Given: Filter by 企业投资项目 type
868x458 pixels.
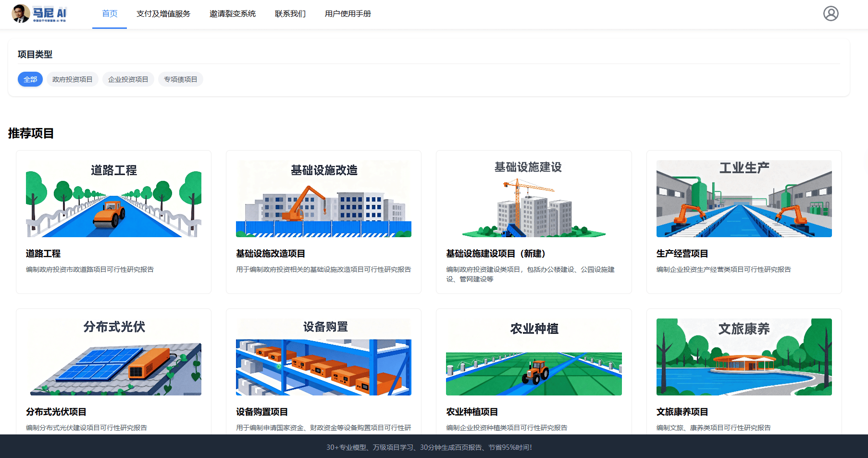Looking at the screenshot, I should pos(128,79).
